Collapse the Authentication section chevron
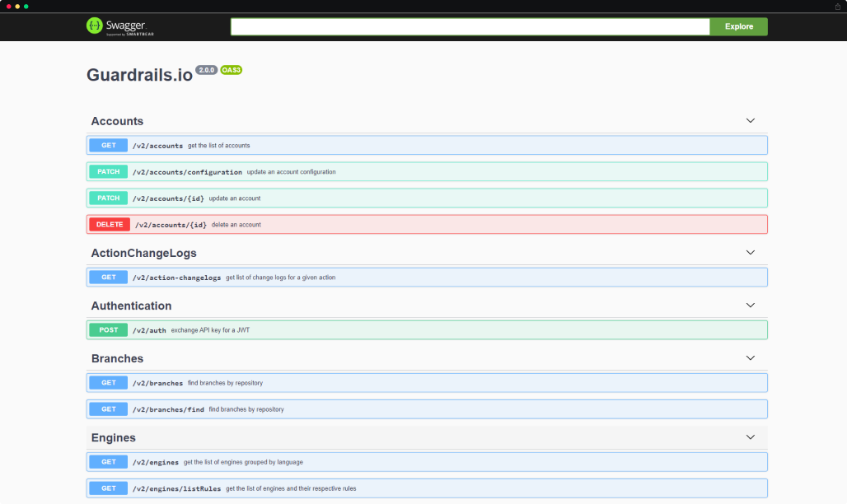Screen dimensions: 847x504 click(751, 305)
